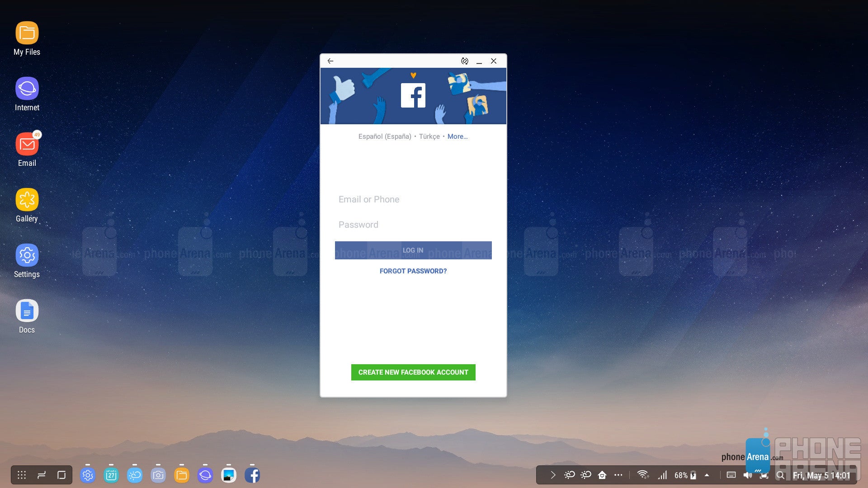Click the Facebook app icon in taskbar
This screenshot has width=868, height=488.
pos(253,475)
